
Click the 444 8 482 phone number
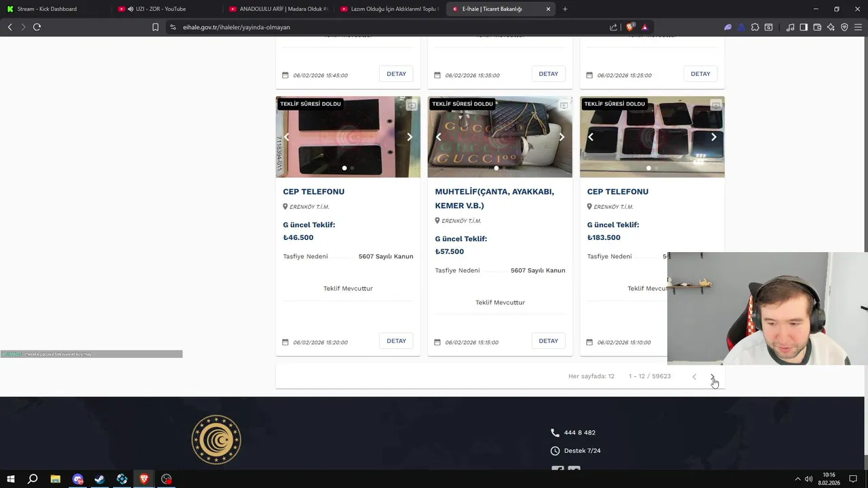click(579, 432)
